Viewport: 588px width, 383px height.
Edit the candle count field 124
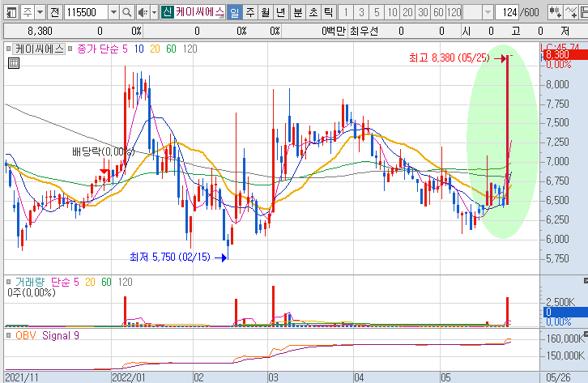coord(507,13)
